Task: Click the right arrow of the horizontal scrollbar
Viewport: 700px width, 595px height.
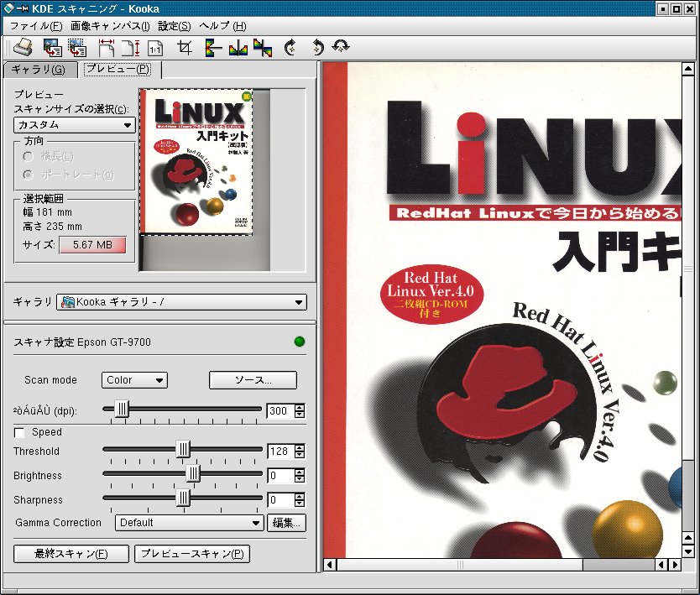Action: pos(676,565)
